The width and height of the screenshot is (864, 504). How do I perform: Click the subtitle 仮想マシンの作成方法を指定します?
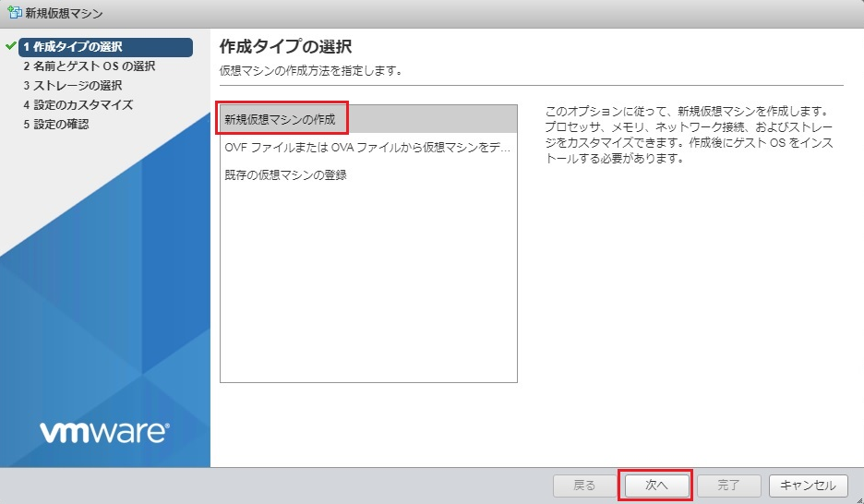pos(311,71)
